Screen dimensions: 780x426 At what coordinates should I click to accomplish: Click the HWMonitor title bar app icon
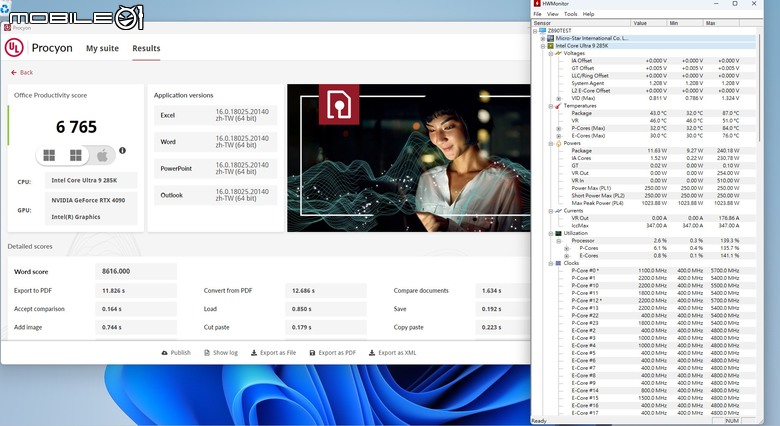[537, 3]
